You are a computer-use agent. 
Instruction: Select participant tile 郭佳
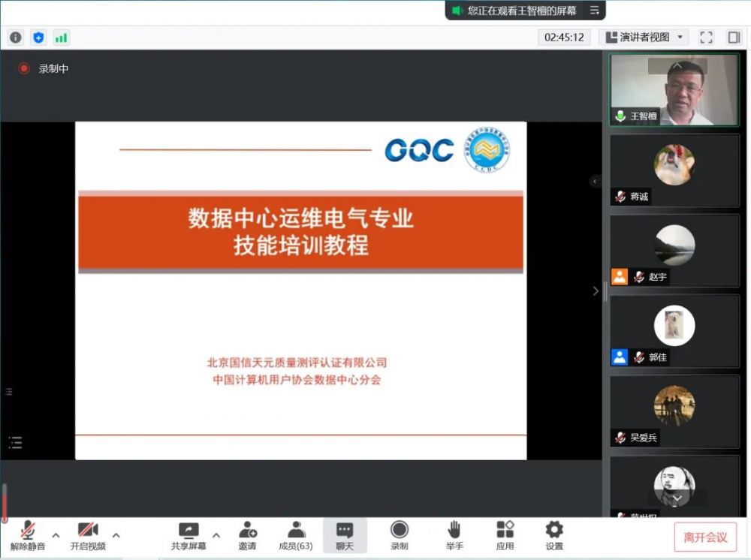[x=674, y=331]
